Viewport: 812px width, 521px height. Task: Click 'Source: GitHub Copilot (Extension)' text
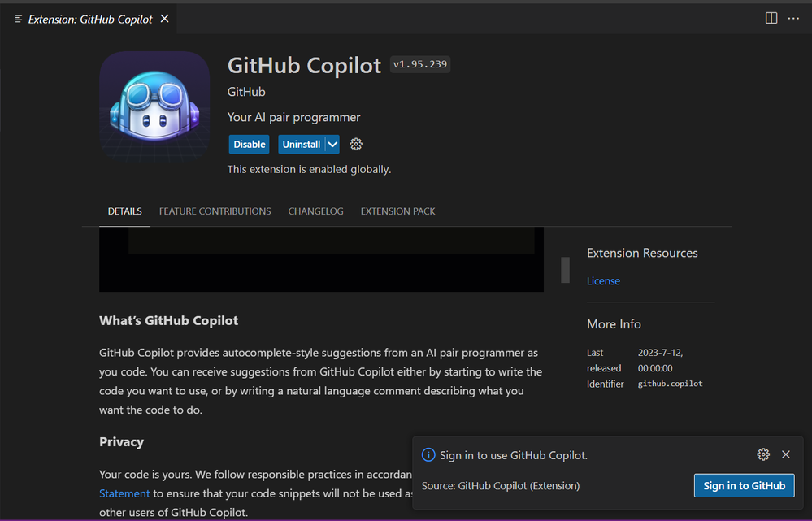point(501,486)
